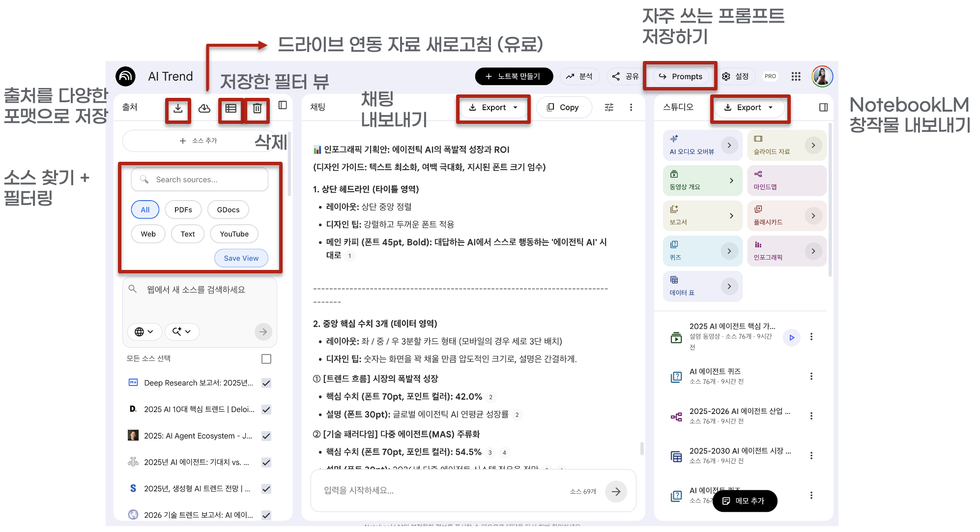Click the 2025-2030 AI 에이전트 시장 data table icon
The width and height of the screenshot is (980, 532).
tap(677, 456)
